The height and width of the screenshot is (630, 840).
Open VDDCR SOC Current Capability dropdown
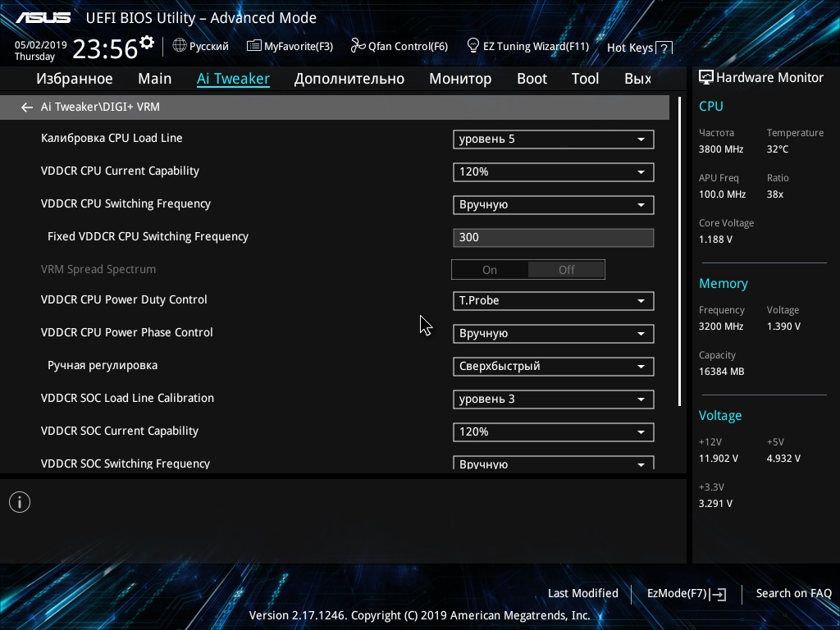[x=554, y=431]
